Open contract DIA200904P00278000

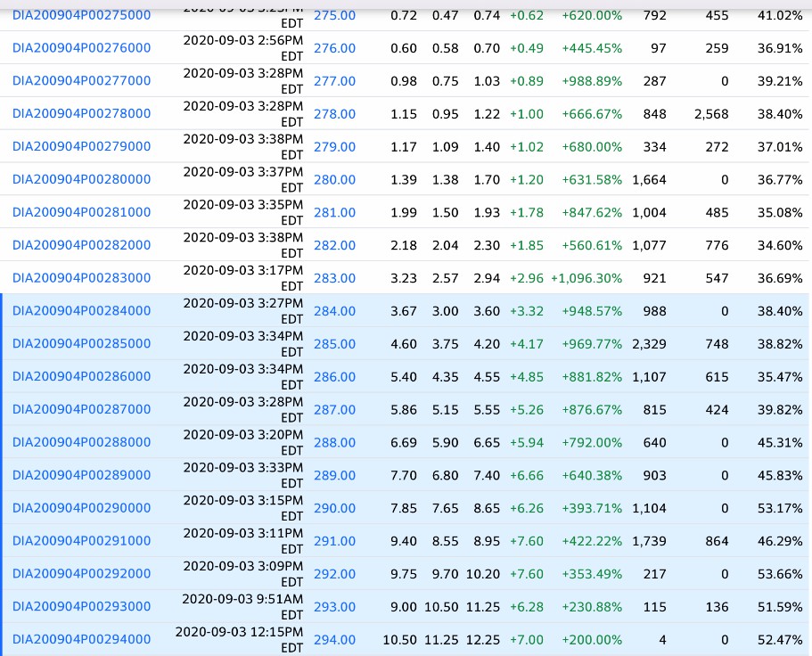point(81,113)
